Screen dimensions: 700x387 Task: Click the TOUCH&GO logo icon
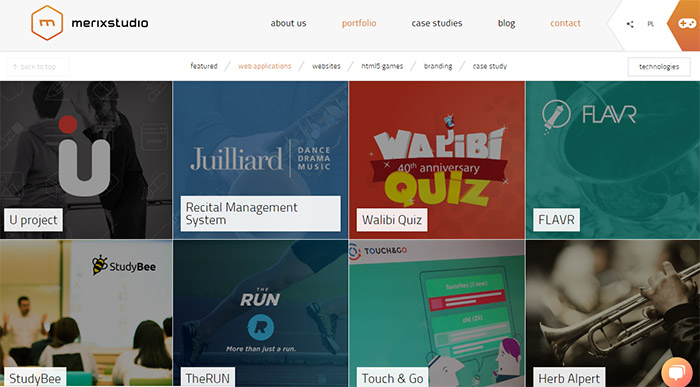(355, 251)
